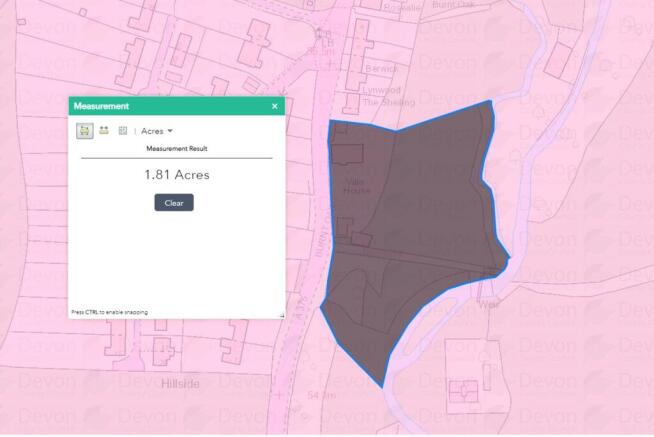This screenshot has height=437, width=654.
Task: Click the 1.81 Acres result text
Action: click(176, 174)
